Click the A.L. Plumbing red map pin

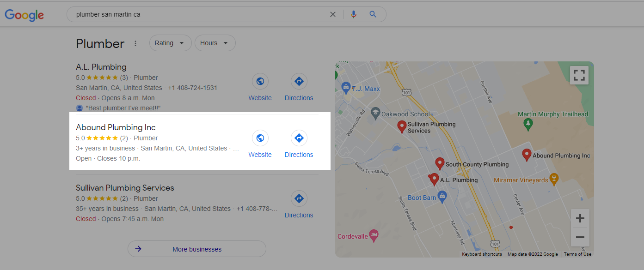(434, 180)
